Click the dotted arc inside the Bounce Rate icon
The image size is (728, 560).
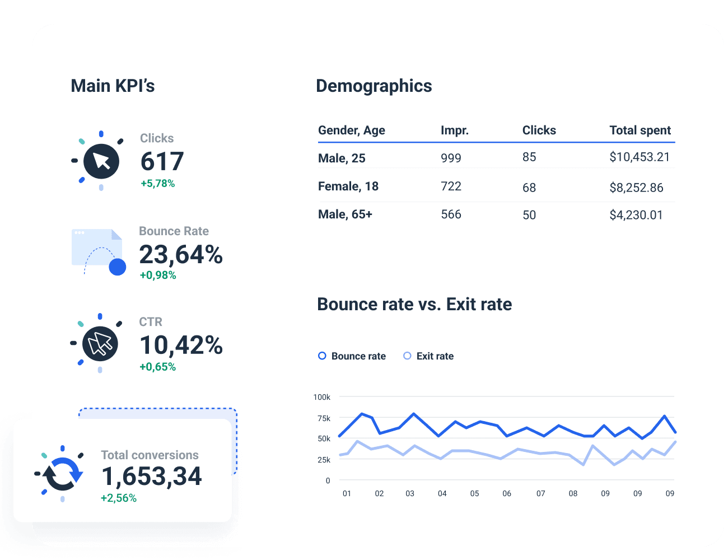pos(101,249)
